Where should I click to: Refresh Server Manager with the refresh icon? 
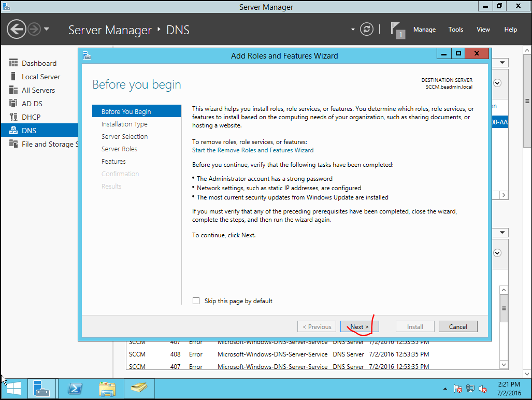tap(366, 29)
